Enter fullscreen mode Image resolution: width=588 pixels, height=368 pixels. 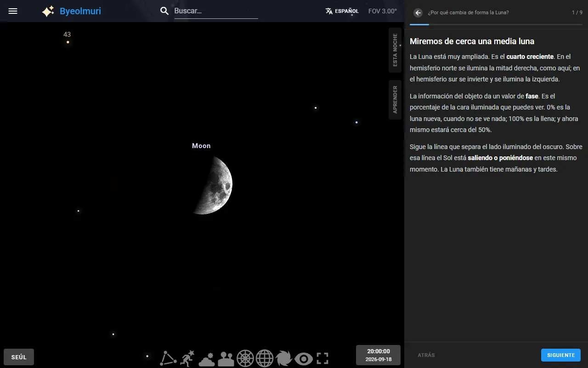pyautogui.click(x=323, y=358)
